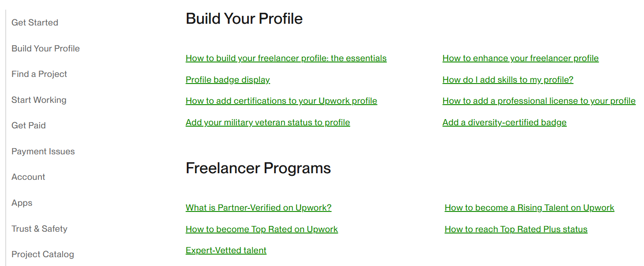
Task: Open How to enhance your freelancer profile
Action: pos(520,58)
